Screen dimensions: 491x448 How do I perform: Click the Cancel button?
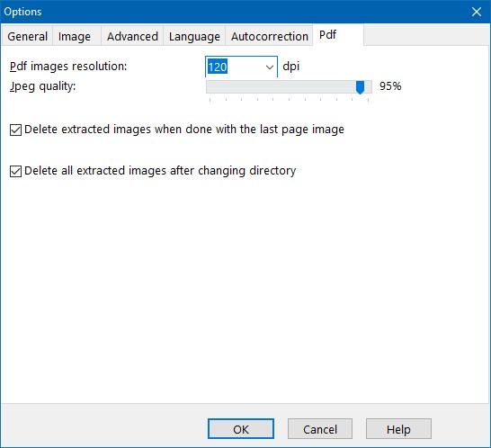[x=320, y=428]
